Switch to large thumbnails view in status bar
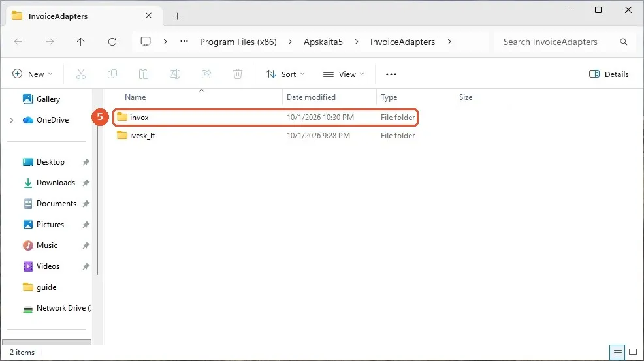This screenshot has height=361, width=644. click(x=633, y=353)
